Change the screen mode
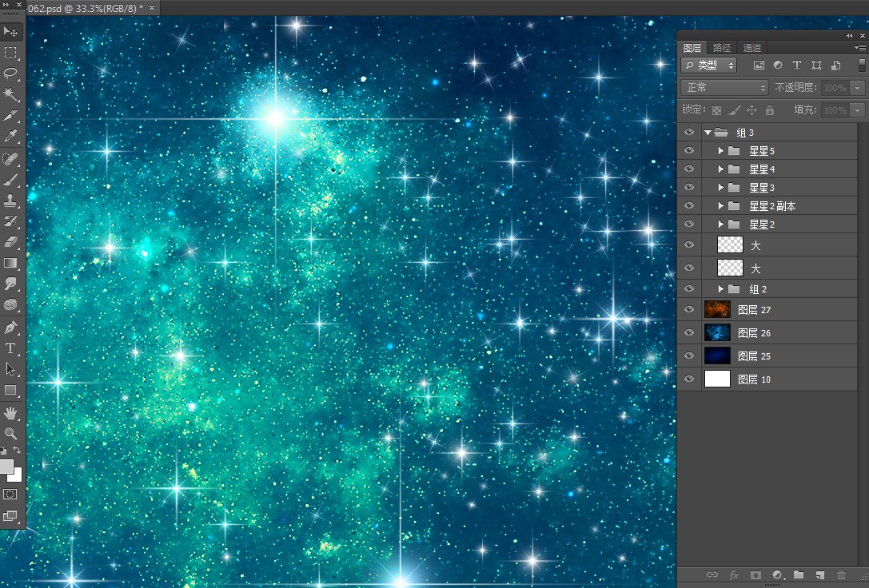869x588 pixels. (10, 515)
